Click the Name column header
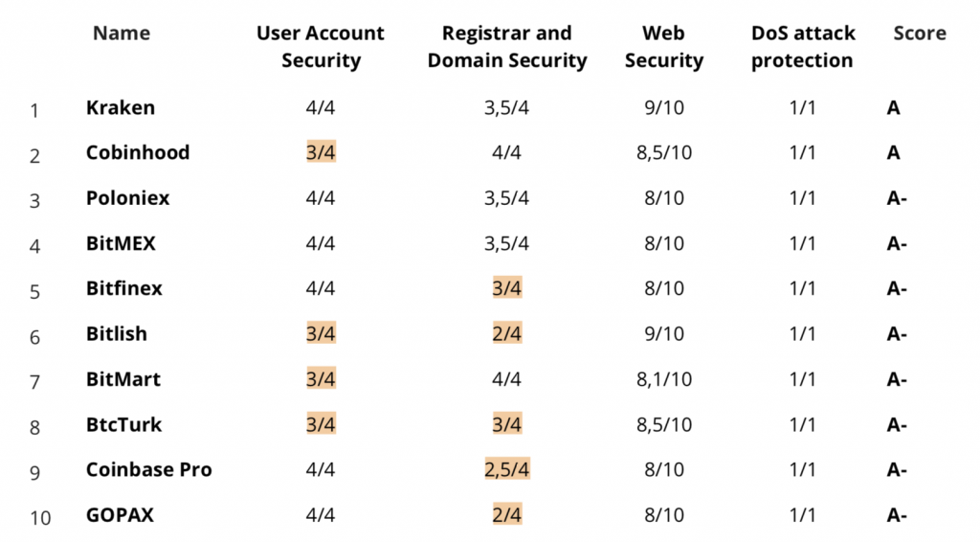Image resolution: width=980 pixels, height=542 pixels. [122, 33]
